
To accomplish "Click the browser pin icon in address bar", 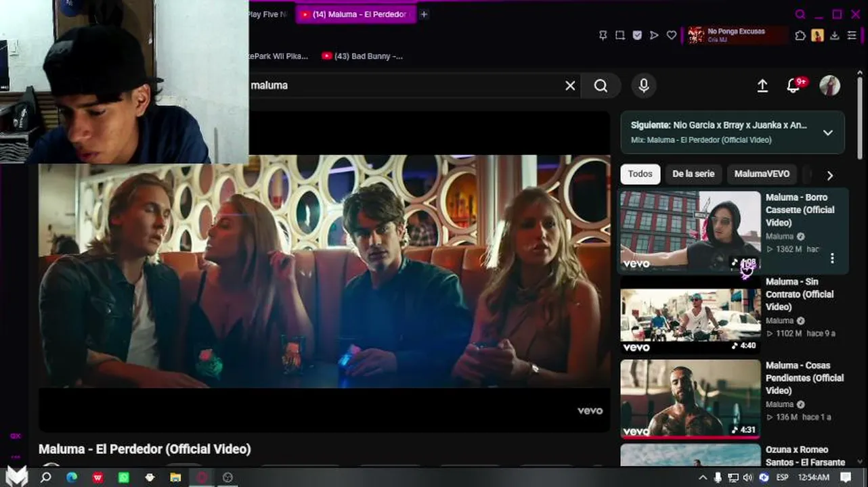I will (603, 35).
